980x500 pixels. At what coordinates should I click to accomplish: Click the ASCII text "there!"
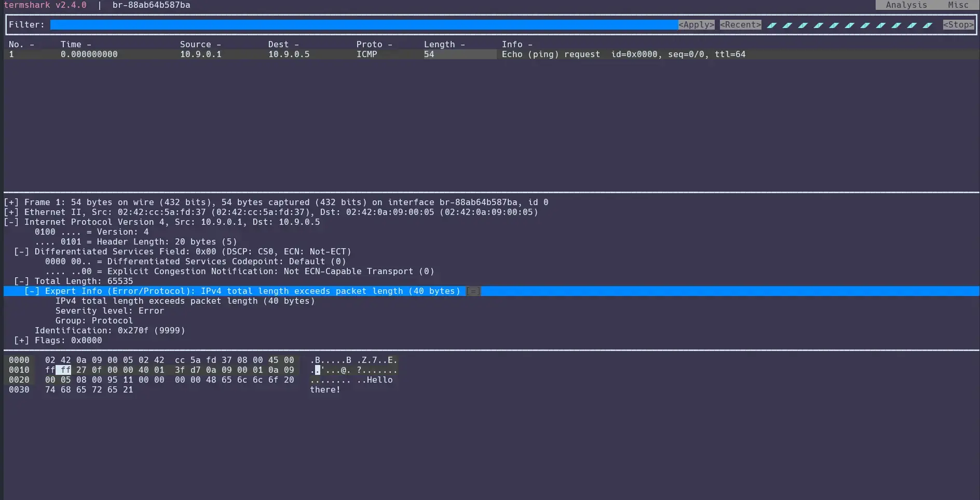tap(325, 390)
